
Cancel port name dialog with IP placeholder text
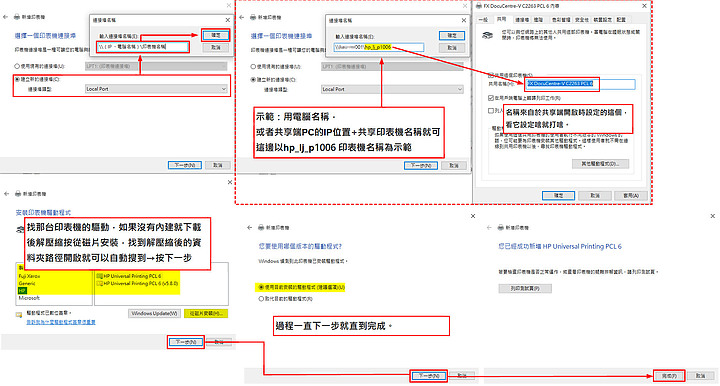pos(216,47)
